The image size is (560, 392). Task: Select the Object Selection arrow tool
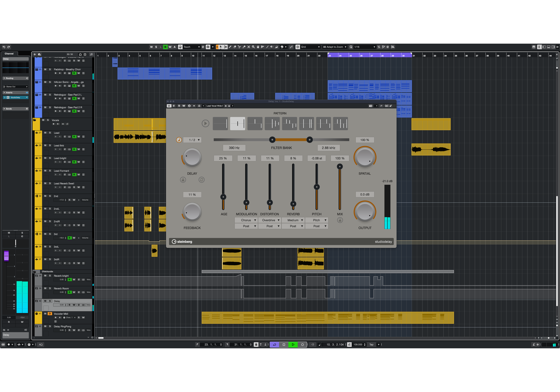[221, 47]
